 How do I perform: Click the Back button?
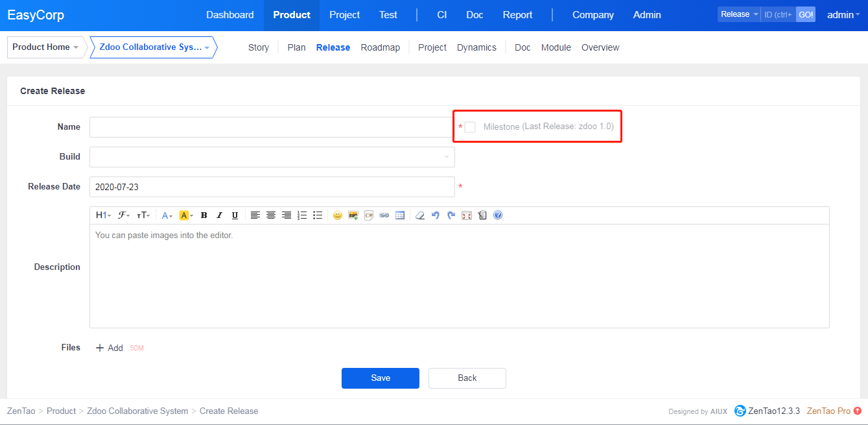pyautogui.click(x=467, y=378)
